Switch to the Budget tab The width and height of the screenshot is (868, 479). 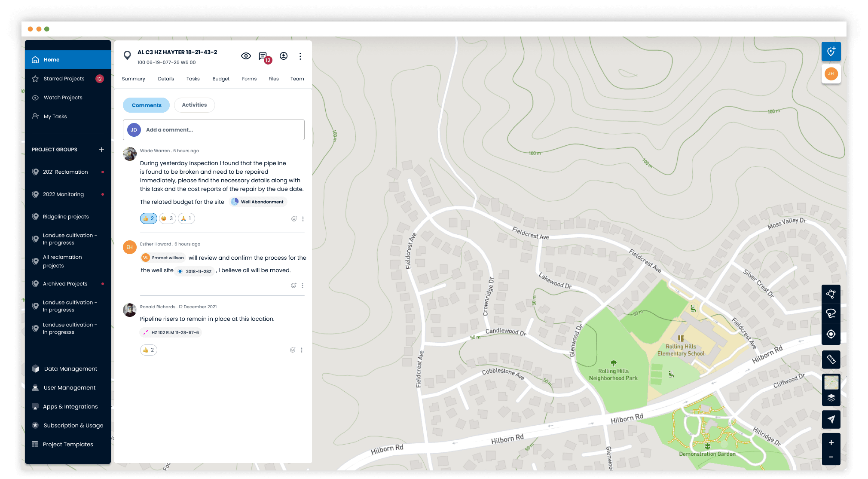(221, 79)
